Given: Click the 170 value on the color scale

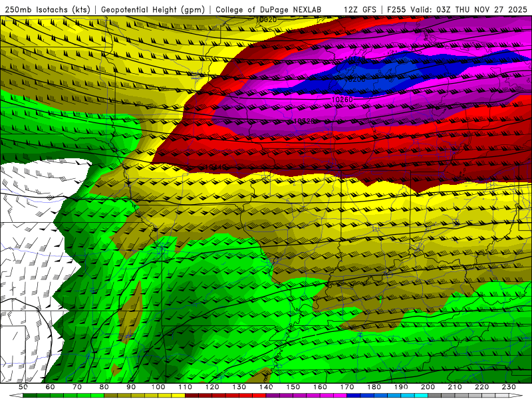Looking at the screenshot, I should 347,387.
